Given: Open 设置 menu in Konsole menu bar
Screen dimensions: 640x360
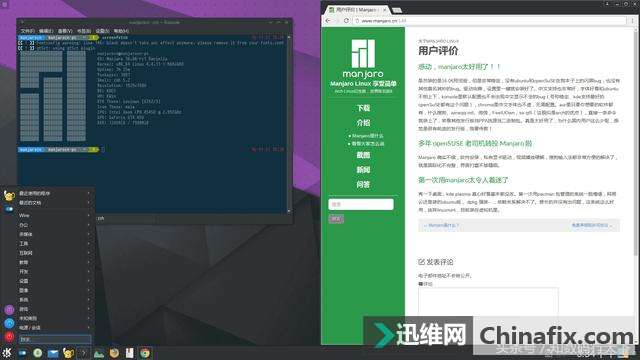Looking at the screenshot, I should [x=102, y=31].
